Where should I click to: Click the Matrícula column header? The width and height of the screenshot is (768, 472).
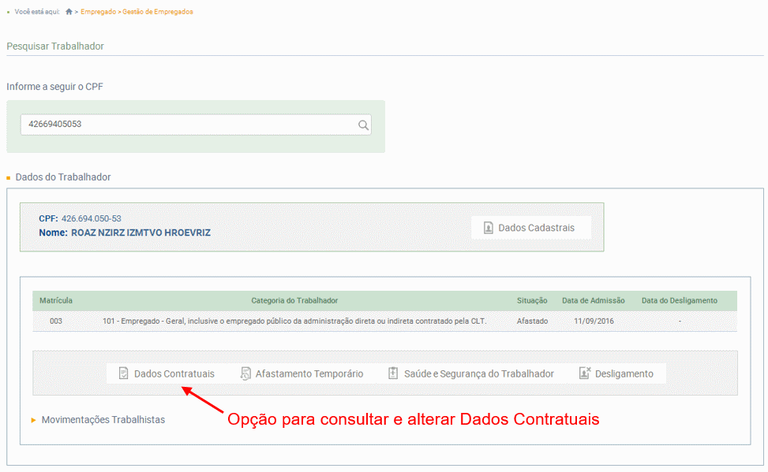pos(56,300)
